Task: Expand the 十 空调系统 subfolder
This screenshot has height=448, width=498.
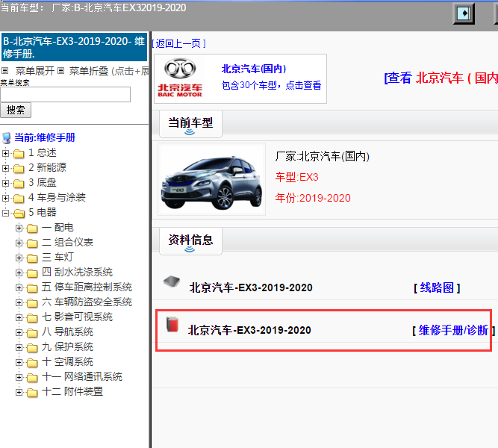Action: click(19, 363)
